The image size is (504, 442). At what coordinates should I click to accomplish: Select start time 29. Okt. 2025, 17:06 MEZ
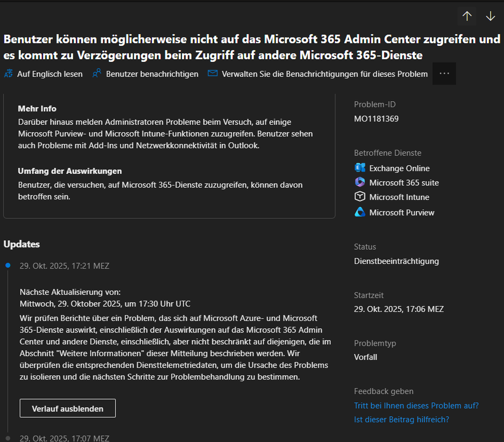[x=399, y=309]
